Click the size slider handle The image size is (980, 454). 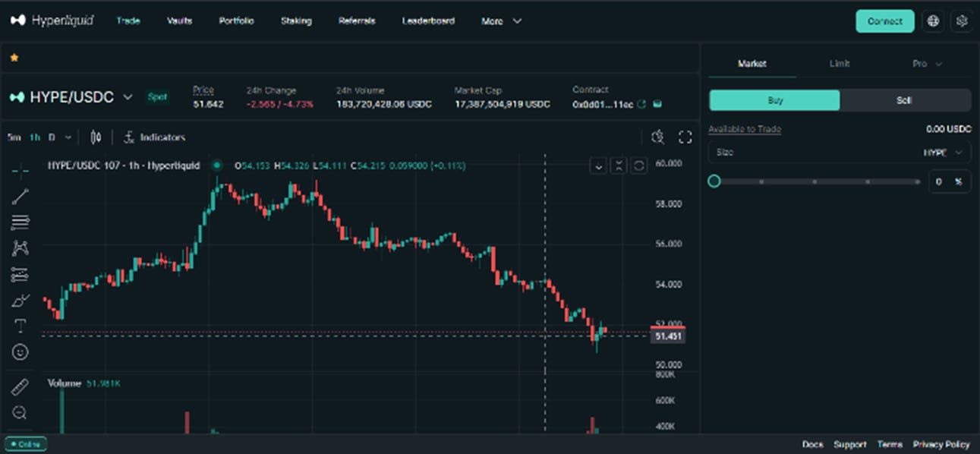(x=714, y=181)
